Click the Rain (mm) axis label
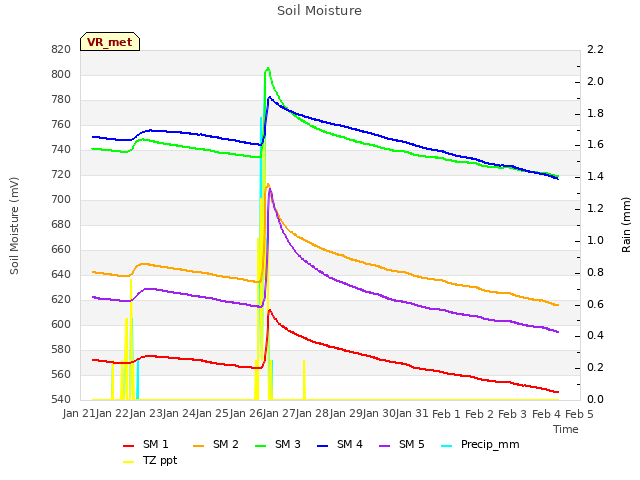Screen dimensions: 640x480 [626, 225]
